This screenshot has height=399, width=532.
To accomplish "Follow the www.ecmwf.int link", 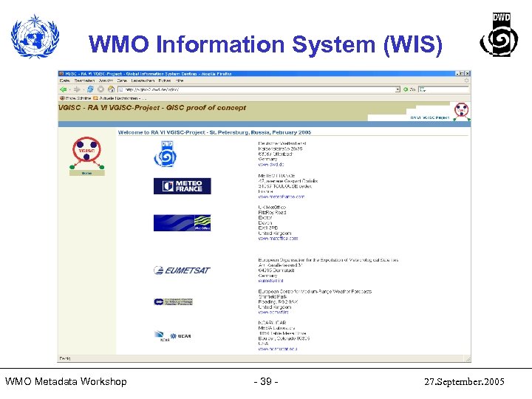I will click(x=273, y=312).
